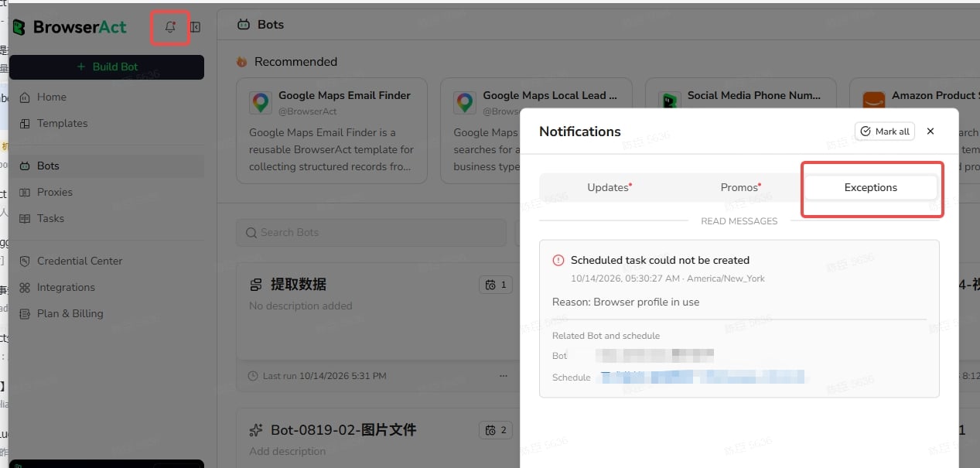Screen dimensions: 980x468
Task: Click the Templates icon in the sidebar
Action: click(x=25, y=123)
